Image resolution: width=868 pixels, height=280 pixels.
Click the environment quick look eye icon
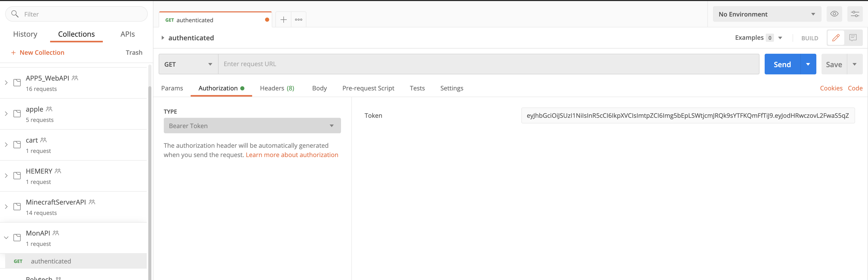point(834,14)
